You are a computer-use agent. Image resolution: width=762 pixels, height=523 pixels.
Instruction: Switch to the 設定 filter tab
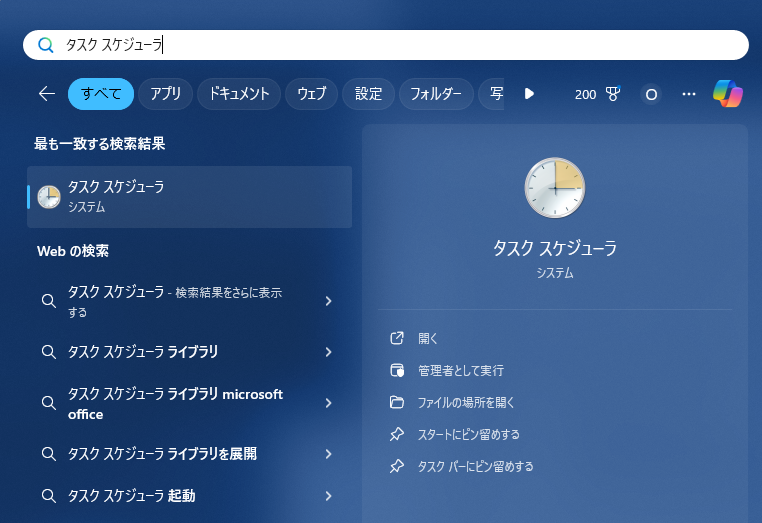[x=368, y=93]
